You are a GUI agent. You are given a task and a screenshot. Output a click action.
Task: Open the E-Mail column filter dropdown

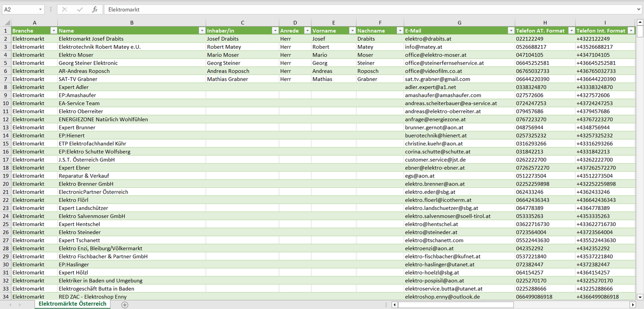pyautogui.click(x=511, y=31)
